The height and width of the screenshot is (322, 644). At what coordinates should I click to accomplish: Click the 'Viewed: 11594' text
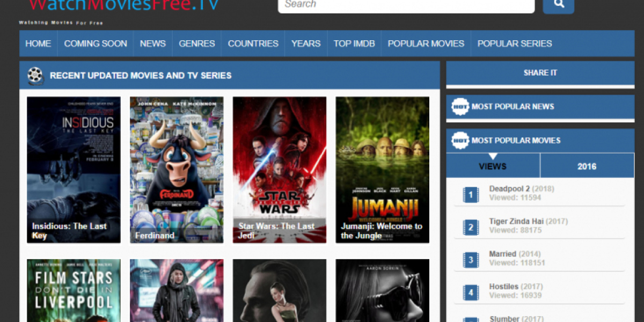(x=515, y=197)
